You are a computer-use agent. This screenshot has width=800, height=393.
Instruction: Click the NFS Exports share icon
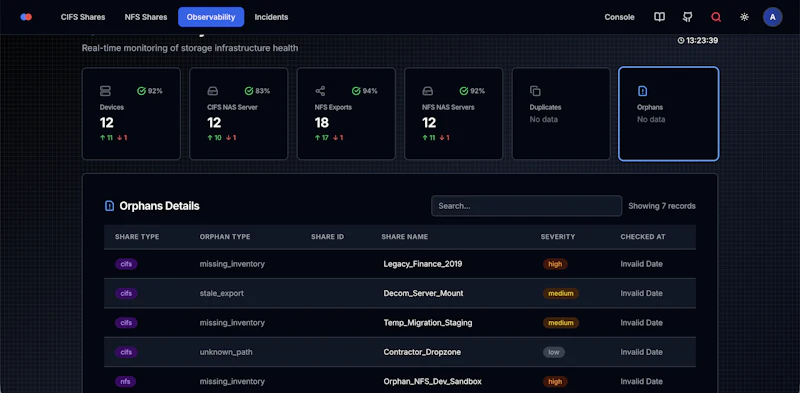320,91
